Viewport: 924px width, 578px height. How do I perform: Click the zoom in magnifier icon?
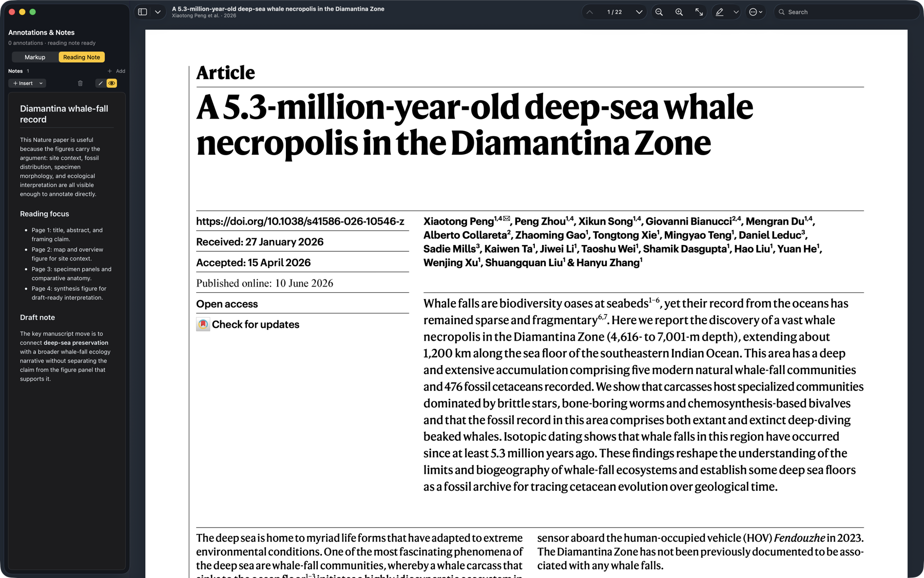point(679,12)
